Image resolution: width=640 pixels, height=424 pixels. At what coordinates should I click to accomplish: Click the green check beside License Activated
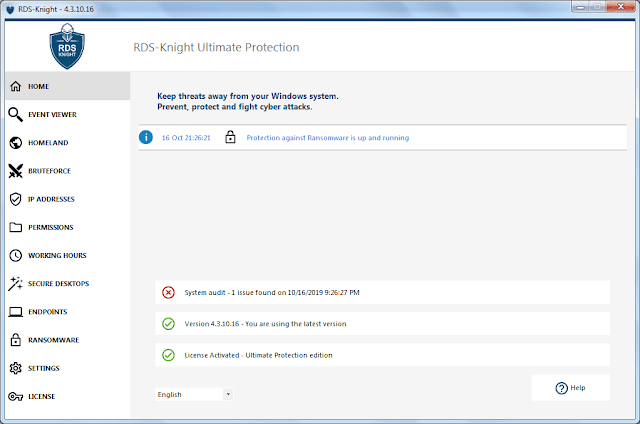coord(168,355)
